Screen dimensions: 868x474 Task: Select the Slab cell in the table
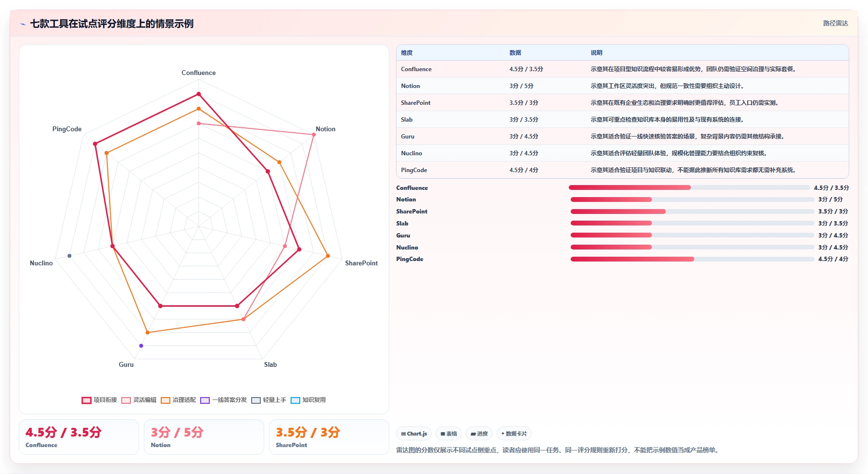point(407,120)
